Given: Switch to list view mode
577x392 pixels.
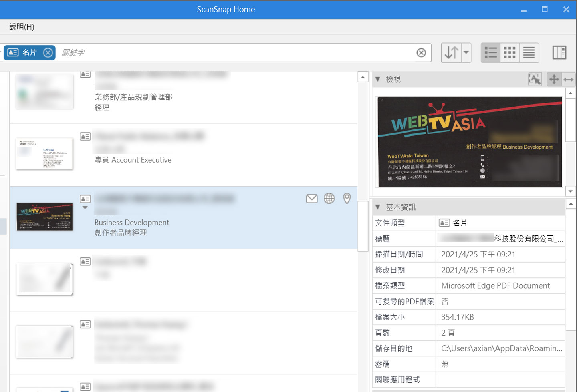Looking at the screenshot, I should [x=490, y=53].
